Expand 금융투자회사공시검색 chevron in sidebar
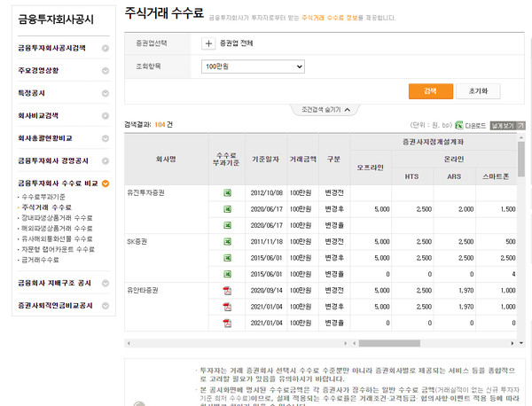532x406 pixels. [106, 49]
